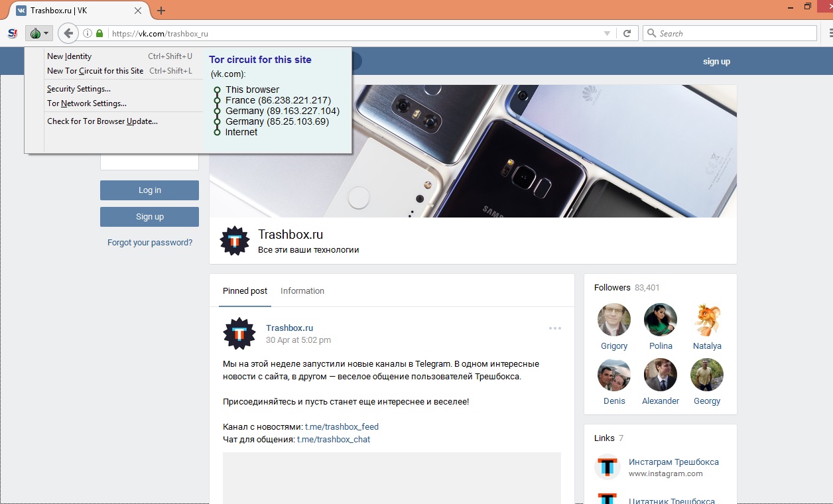Restore down the browser window
833x504 pixels.
tap(808, 6)
